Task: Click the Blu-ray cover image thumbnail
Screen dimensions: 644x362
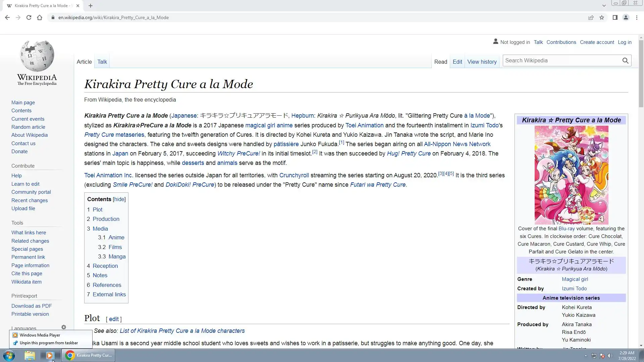Action: click(x=571, y=175)
